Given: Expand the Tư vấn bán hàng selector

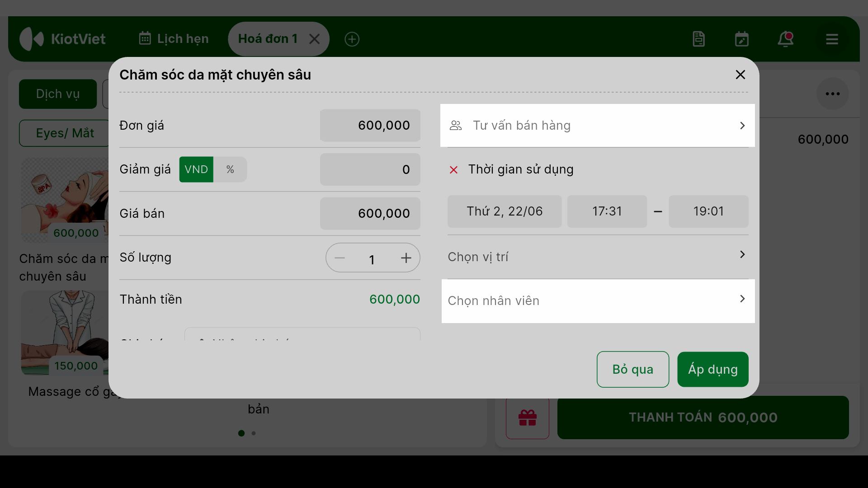Looking at the screenshot, I should 598,126.
